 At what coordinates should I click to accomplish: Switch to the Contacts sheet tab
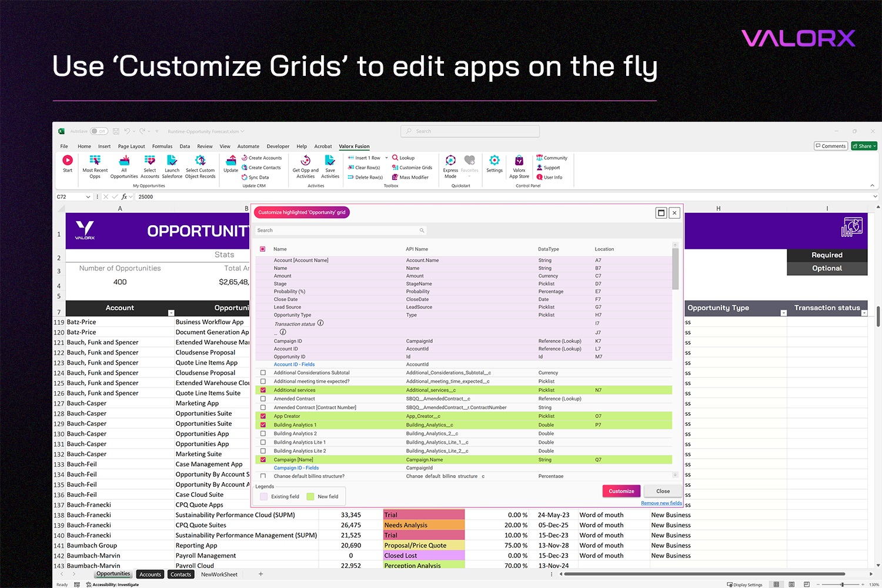pos(181,574)
